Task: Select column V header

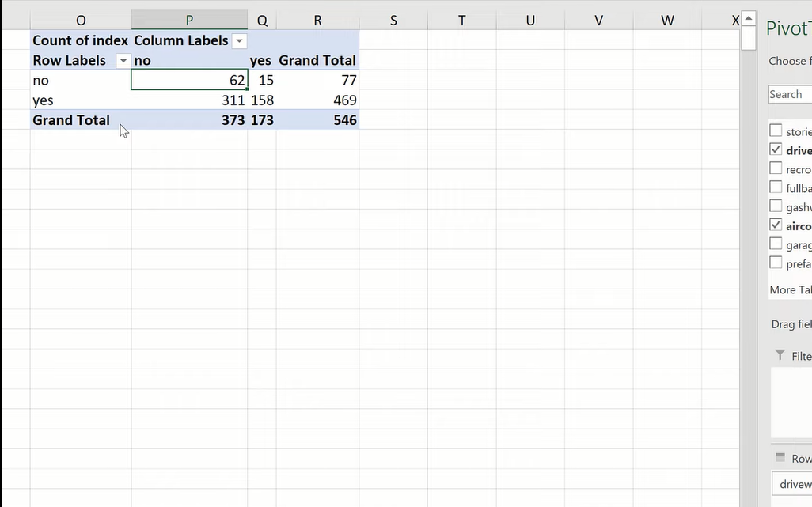Action: 598,21
